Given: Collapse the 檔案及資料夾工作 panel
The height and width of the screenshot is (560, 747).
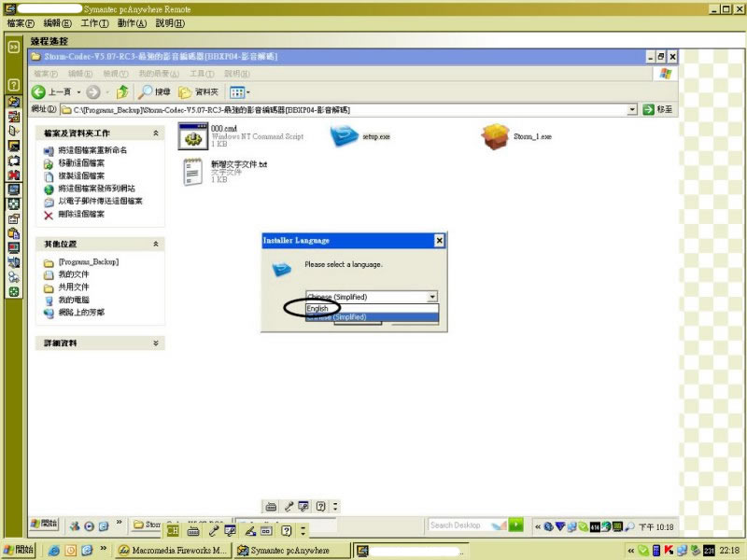Looking at the screenshot, I should [156, 133].
